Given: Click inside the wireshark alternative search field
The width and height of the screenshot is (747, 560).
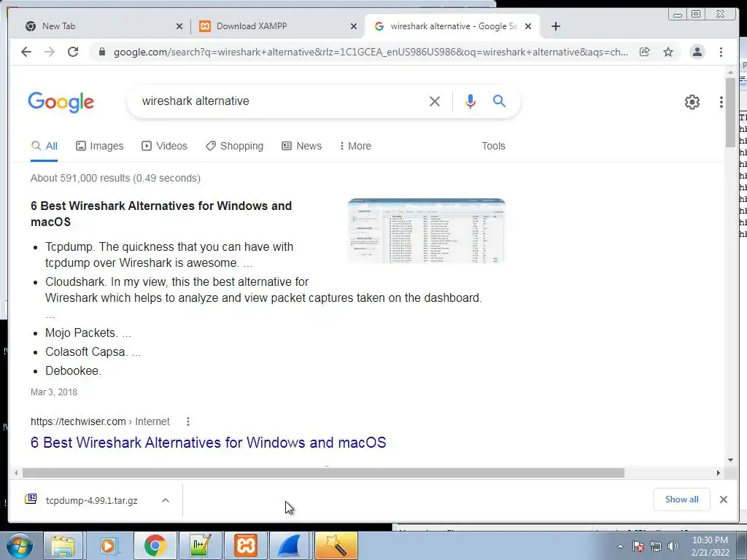Looking at the screenshot, I should [281, 101].
